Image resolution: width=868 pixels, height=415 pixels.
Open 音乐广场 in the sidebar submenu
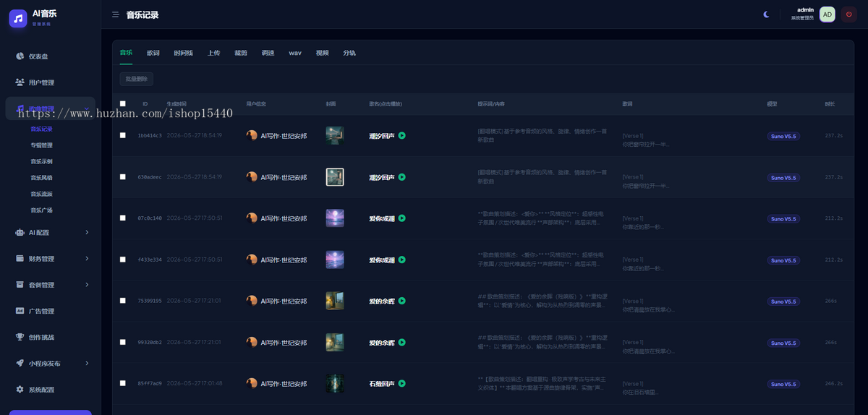(x=41, y=210)
